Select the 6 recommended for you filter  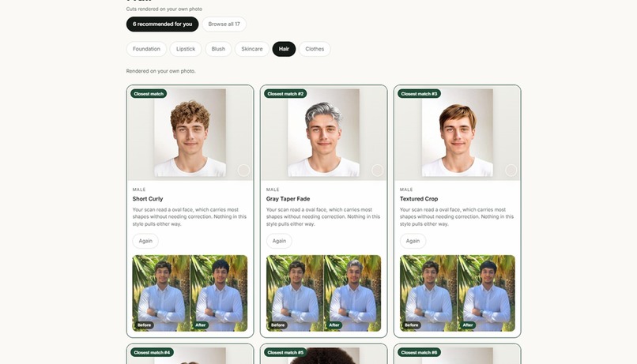pos(162,24)
